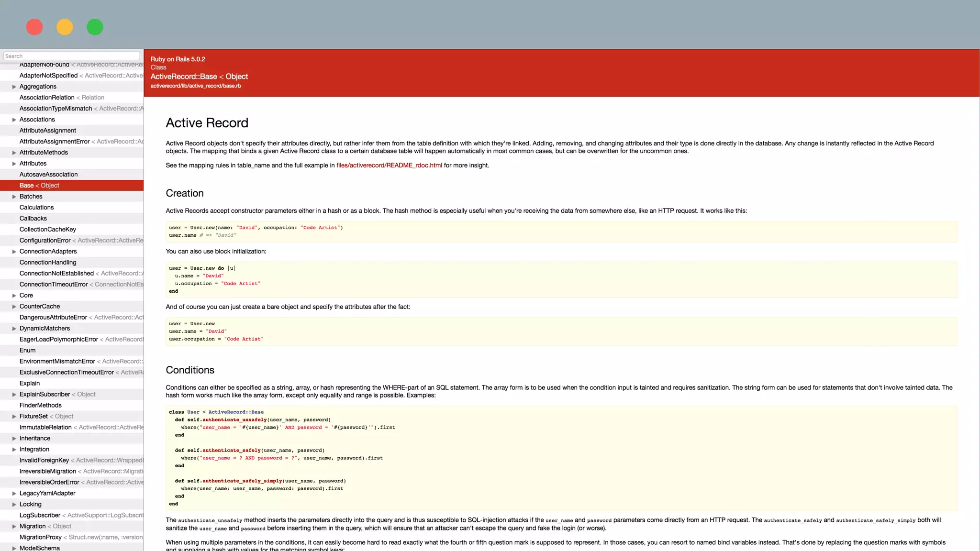Expand the Migration tree arrow
The width and height of the screenshot is (980, 551).
tap(14, 527)
